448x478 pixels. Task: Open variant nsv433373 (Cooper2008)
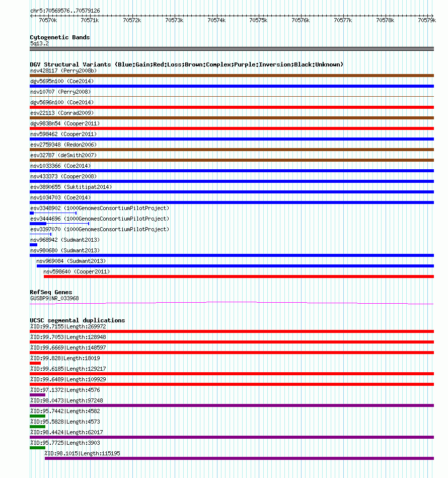point(63,176)
